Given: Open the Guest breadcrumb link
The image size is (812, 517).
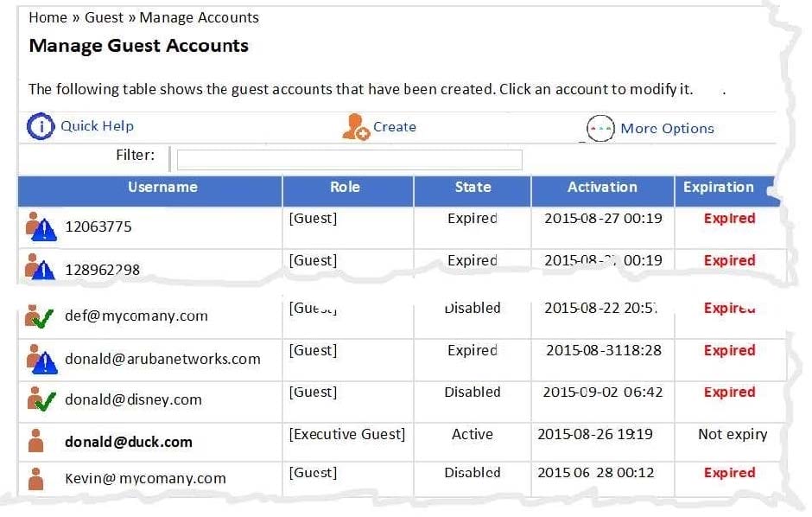Looking at the screenshot, I should (104, 17).
